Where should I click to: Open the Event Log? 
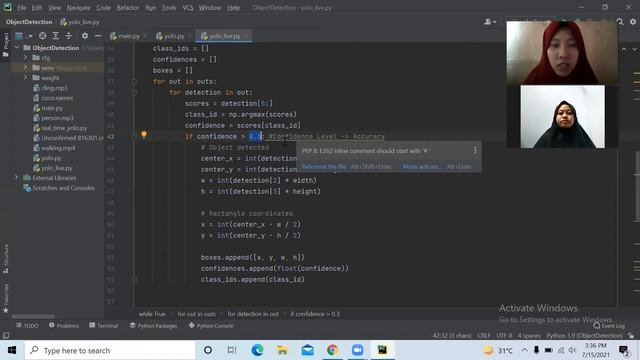pyautogui.click(x=609, y=326)
